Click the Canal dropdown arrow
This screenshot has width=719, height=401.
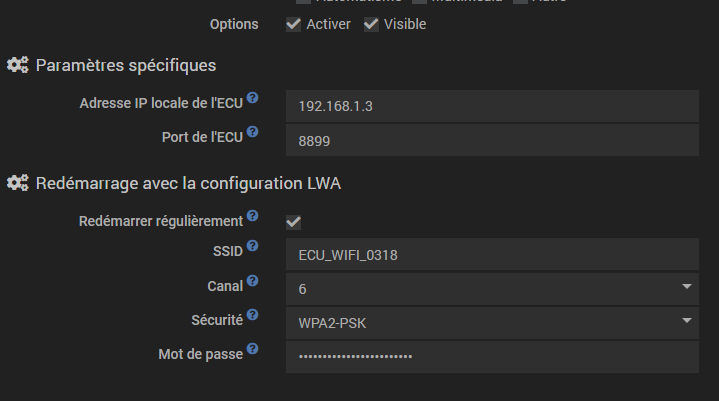(x=687, y=288)
